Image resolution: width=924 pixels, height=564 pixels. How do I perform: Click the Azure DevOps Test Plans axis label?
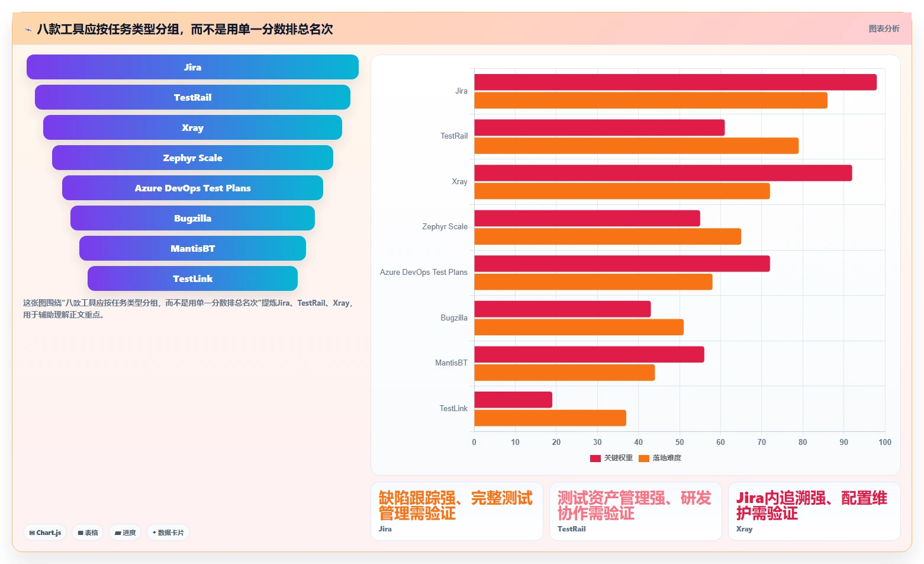coord(423,273)
